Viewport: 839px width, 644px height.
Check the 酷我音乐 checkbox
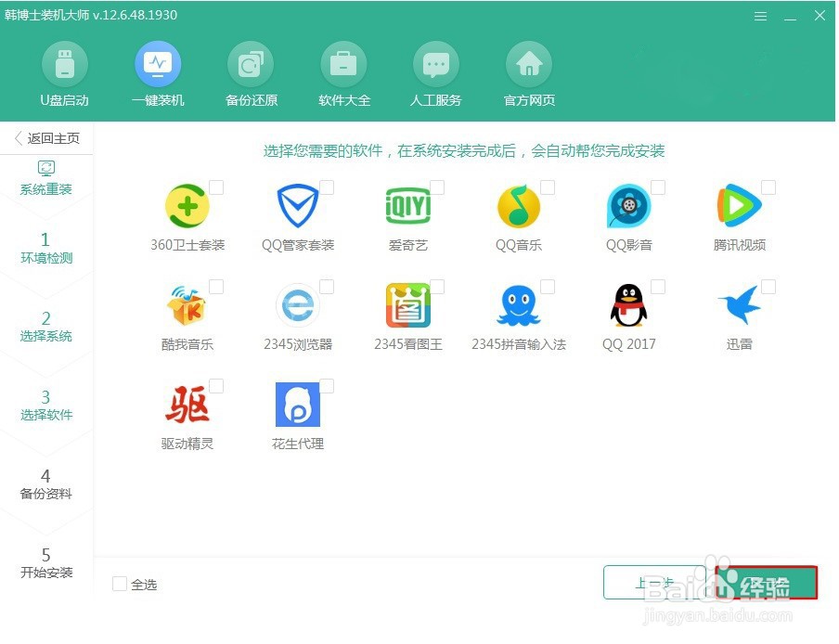tap(216, 287)
